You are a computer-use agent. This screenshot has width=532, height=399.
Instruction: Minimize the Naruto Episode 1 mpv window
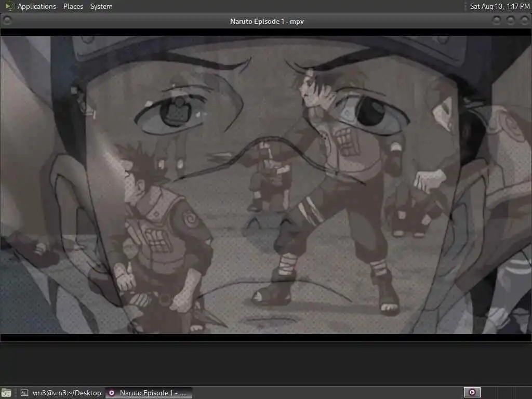coord(496,21)
